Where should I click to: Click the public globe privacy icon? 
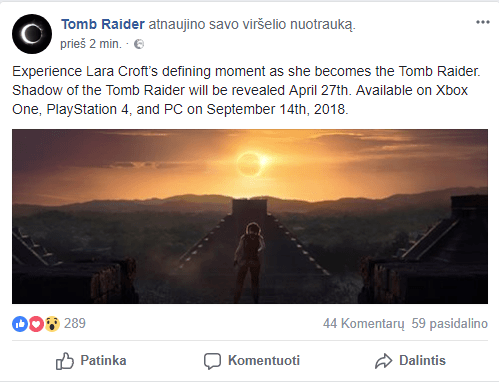[x=139, y=44]
